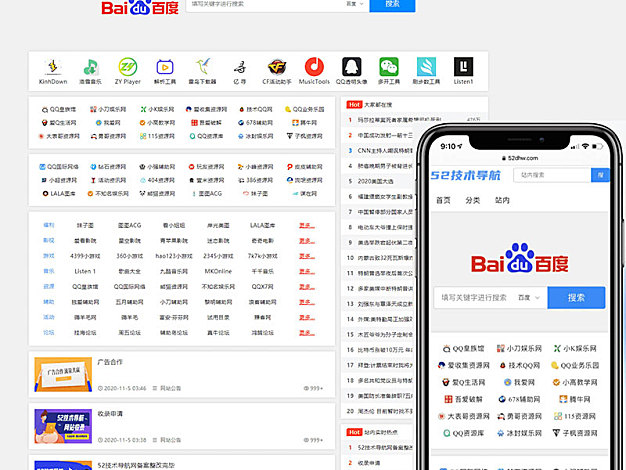Open 7k7k小游戏 in the 游戏 row
Screen dimensions: 626x470
tap(263, 256)
